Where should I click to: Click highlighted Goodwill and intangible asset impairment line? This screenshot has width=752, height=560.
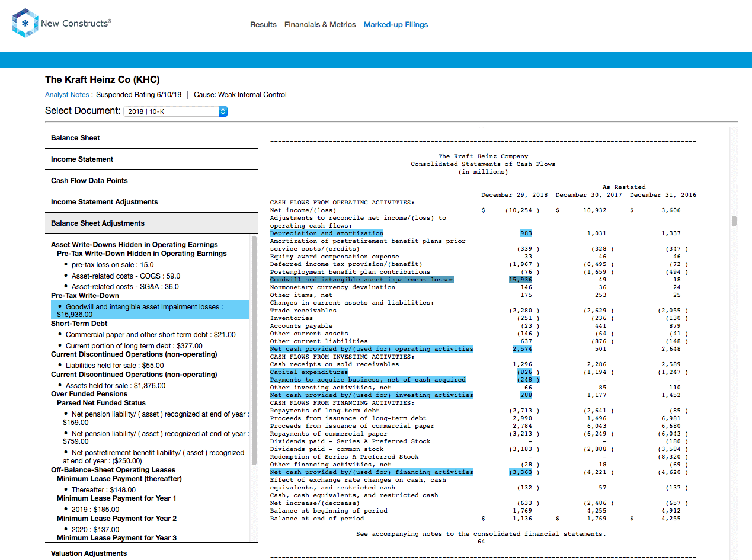pyautogui.click(x=362, y=280)
